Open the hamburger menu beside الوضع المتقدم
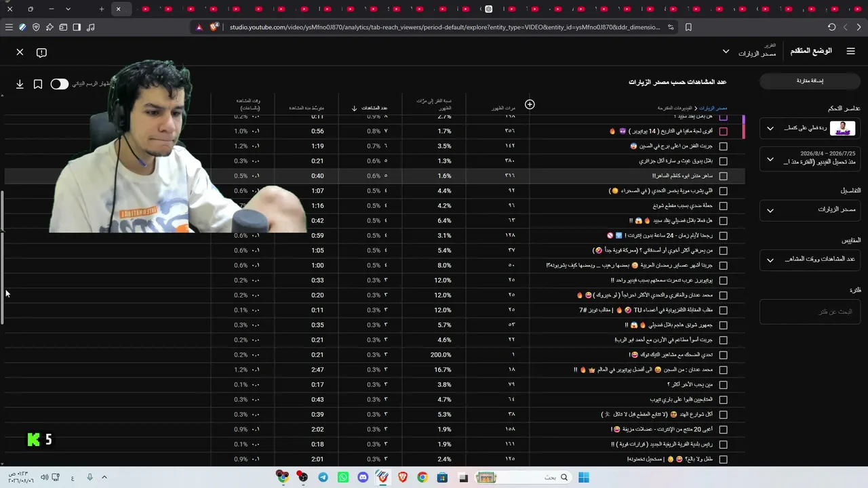868x488 pixels. [x=851, y=51]
